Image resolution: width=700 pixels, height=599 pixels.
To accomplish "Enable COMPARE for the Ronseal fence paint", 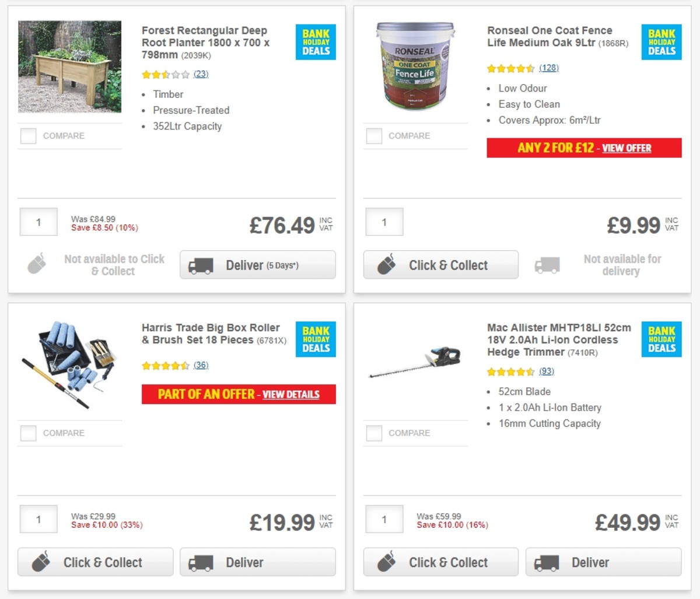I will click(x=373, y=135).
